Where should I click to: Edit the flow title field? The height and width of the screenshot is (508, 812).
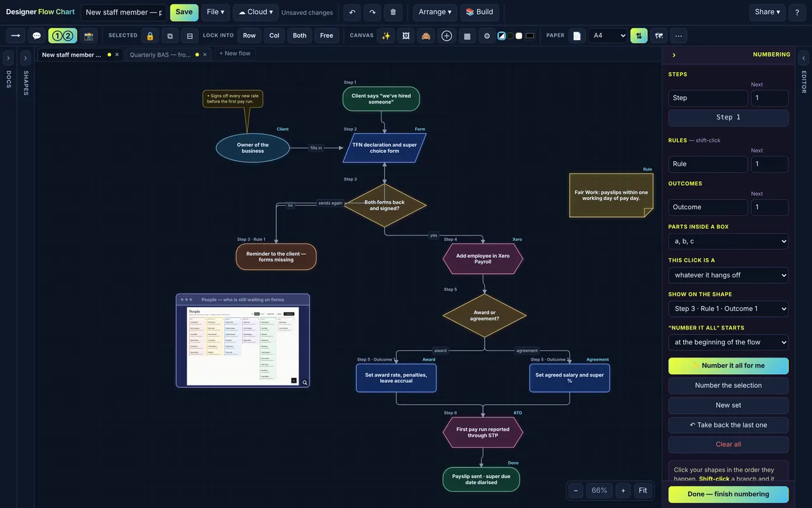tap(123, 12)
